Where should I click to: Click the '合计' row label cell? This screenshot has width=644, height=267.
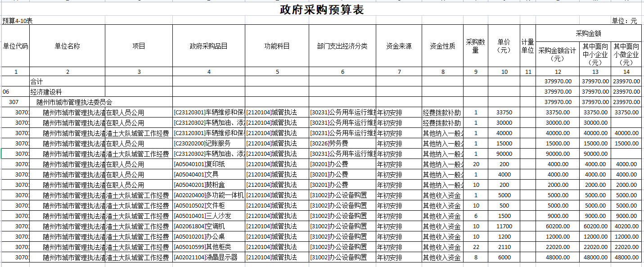tap(68, 81)
